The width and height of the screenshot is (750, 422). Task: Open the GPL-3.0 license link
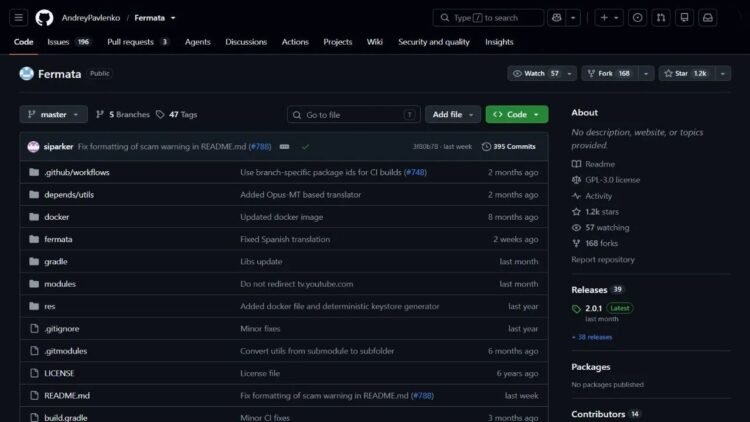tap(606, 180)
